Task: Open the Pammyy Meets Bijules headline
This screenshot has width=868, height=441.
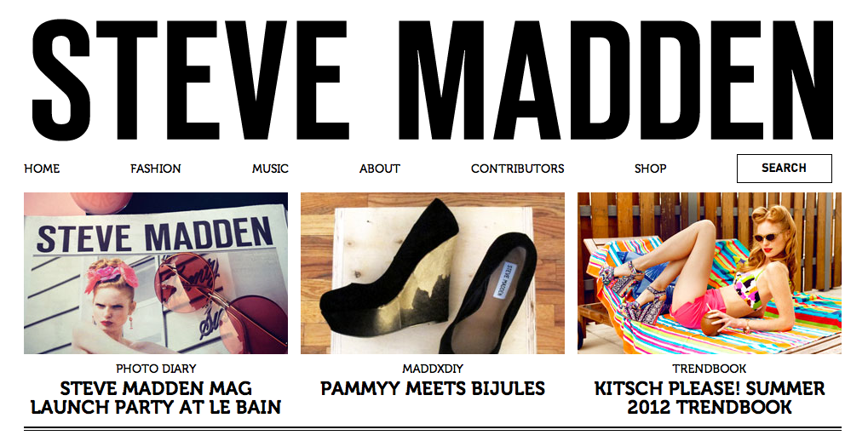Action: click(x=433, y=388)
